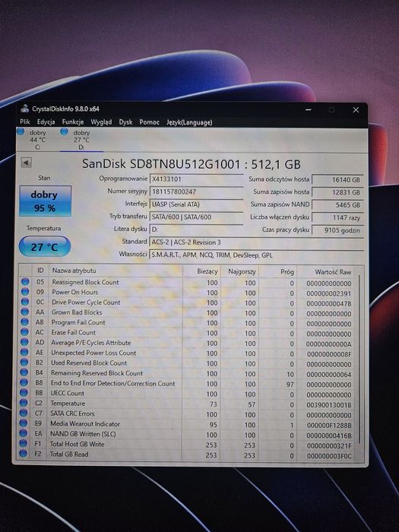This screenshot has height=532, width=399.
Task: Click status icon of SATA CRC Errors row
Action: coord(24,413)
